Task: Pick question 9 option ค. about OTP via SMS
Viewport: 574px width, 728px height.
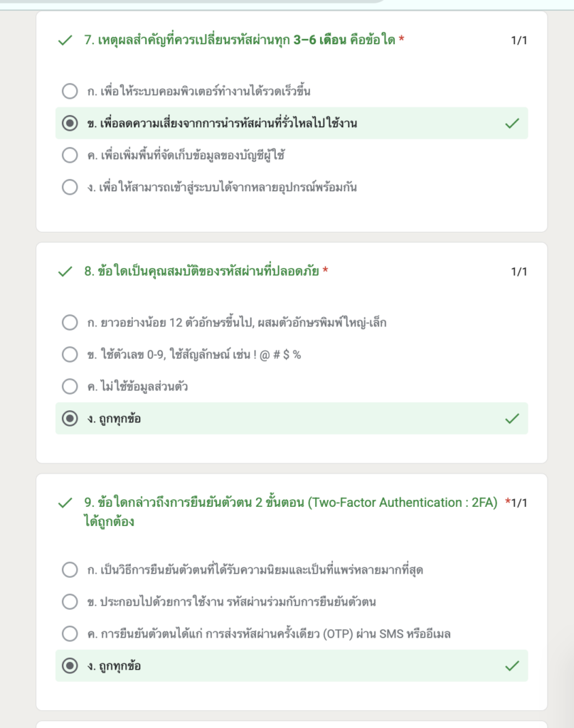Action: (x=70, y=633)
